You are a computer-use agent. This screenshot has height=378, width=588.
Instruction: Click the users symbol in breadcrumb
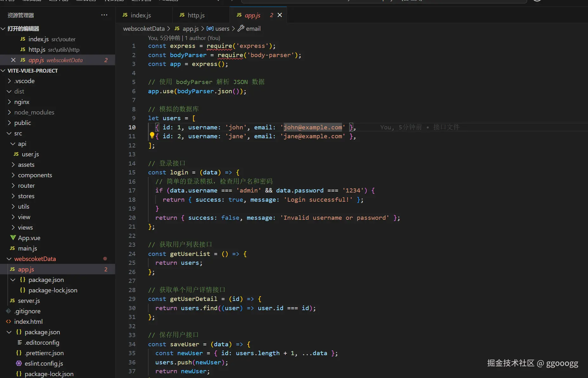pyautogui.click(x=222, y=29)
